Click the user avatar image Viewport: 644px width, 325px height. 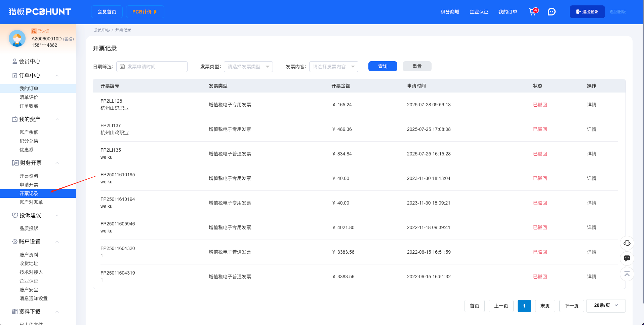(17, 38)
